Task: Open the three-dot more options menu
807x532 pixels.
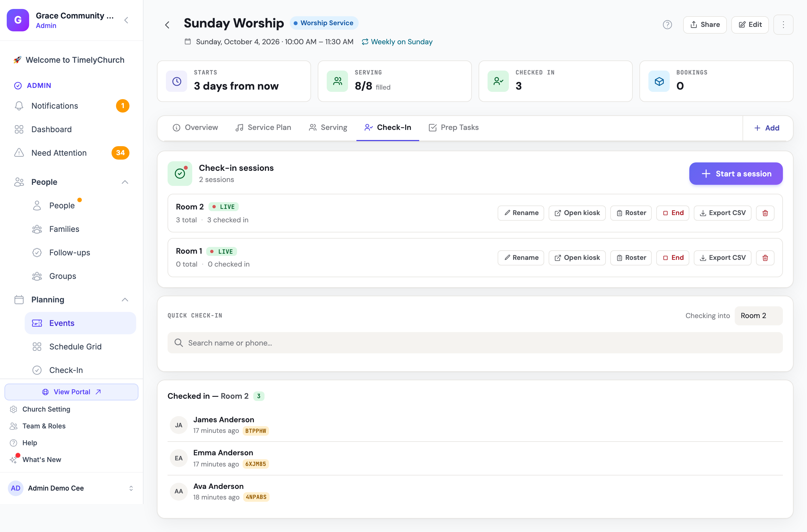Action: [783, 25]
